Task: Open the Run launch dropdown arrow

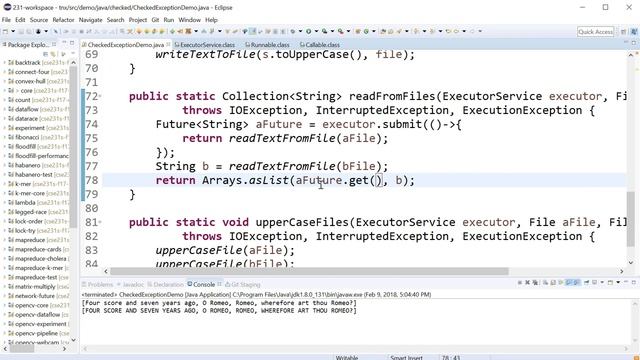Action: [x=316, y=31]
